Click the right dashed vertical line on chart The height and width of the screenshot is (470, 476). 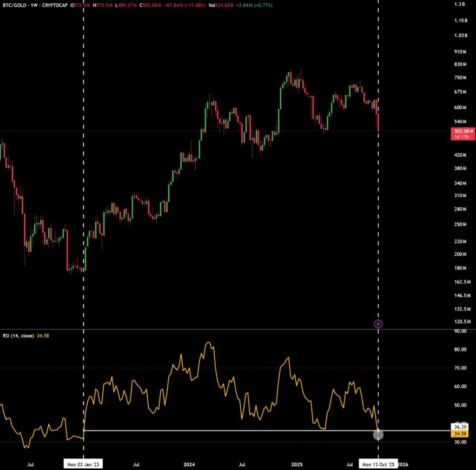378,186
